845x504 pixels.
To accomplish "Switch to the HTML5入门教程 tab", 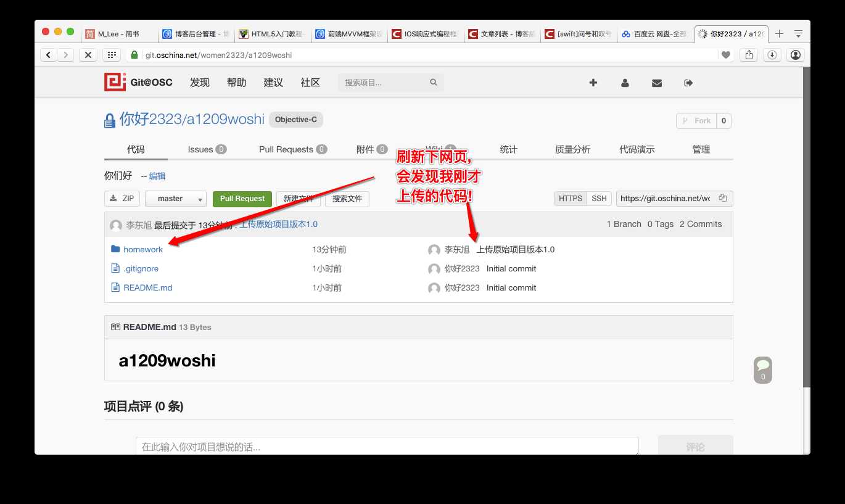I will tap(273, 34).
